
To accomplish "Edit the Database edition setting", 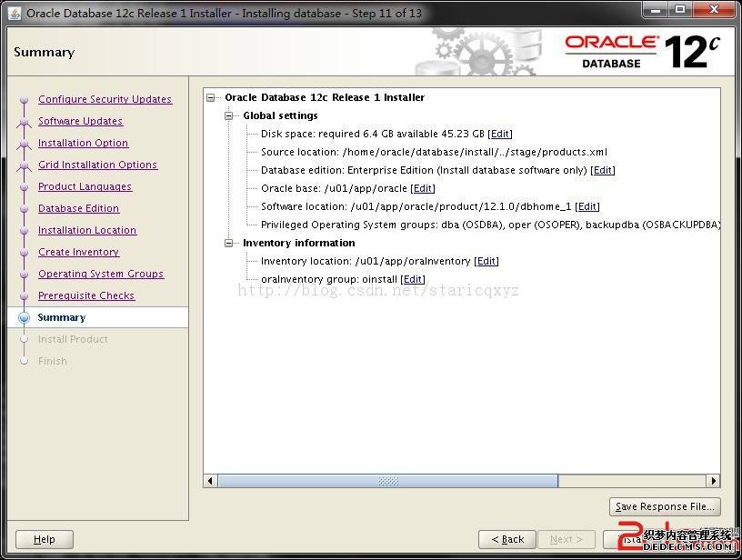I will (x=603, y=170).
